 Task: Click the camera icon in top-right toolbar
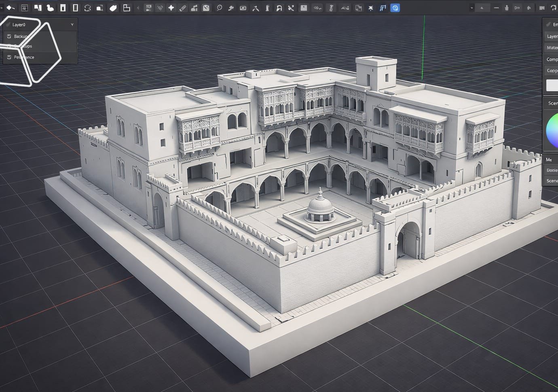(542, 8)
